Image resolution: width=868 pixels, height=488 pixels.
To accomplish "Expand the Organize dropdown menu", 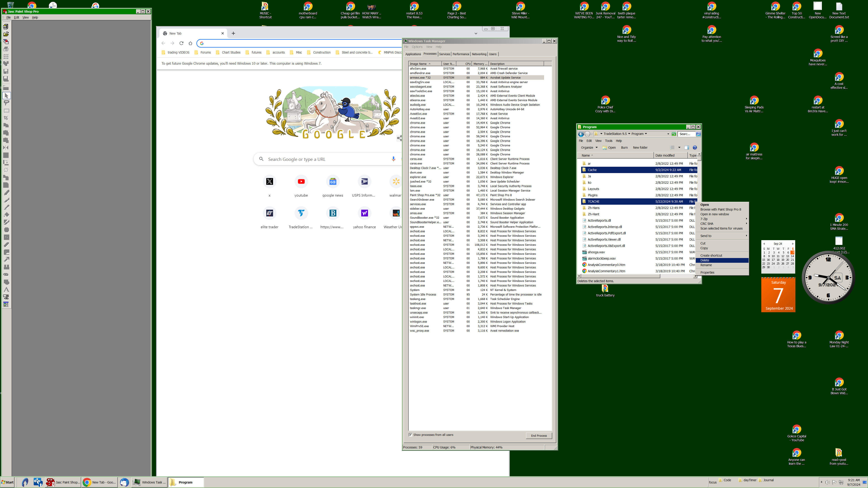I will point(589,148).
